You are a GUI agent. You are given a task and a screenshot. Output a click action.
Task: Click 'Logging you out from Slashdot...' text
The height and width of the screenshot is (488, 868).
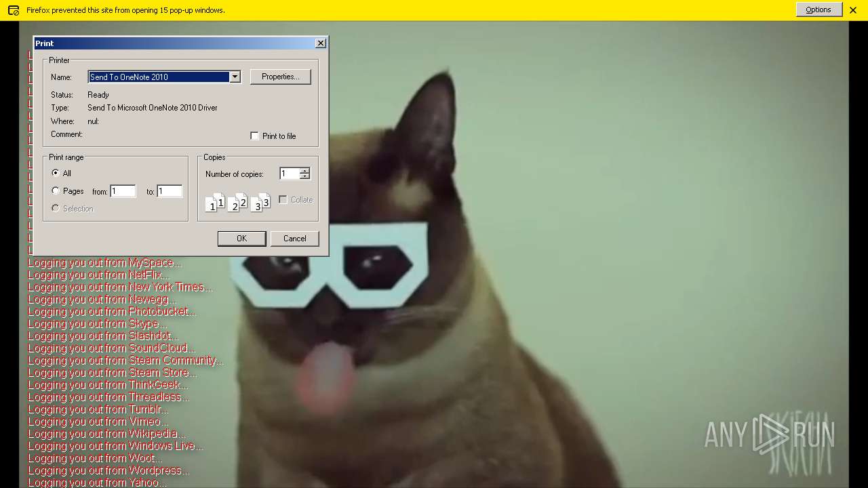tap(103, 336)
